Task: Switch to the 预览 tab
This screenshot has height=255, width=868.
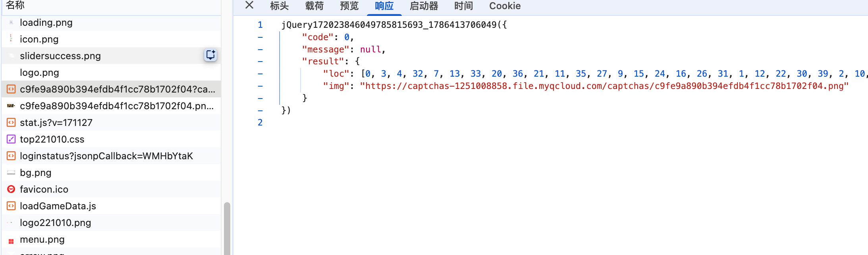Action: [349, 6]
